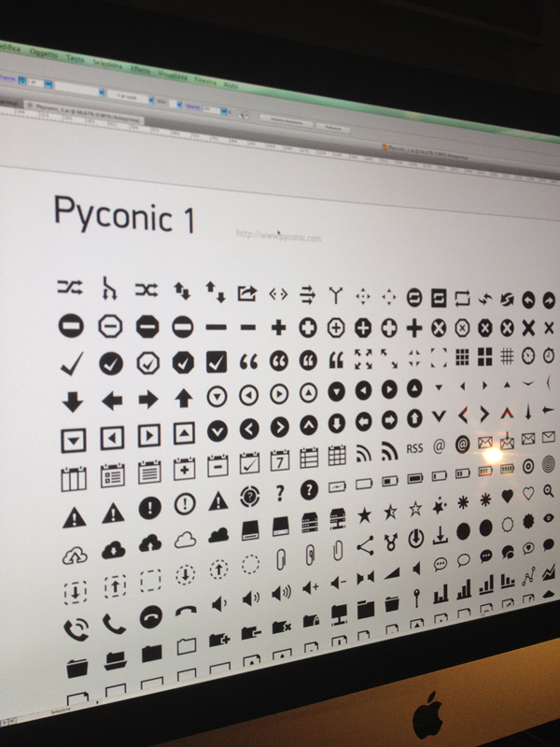This screenshot has height=747, width=560.
Task: Select the calendar with checkmark icon
Action: tap(249, 462)
